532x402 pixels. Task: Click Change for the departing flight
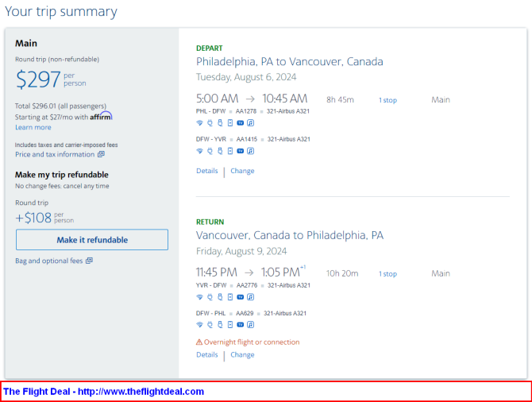pyautogui.click(x=242, y=171)
